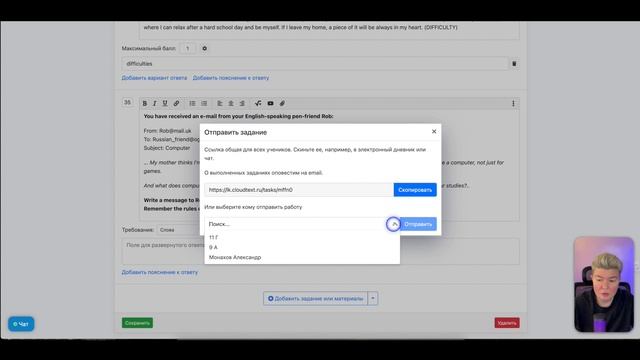Click Добавить задание или материалы button
This screenshot has width=640, height=360.
pos(316,298)
